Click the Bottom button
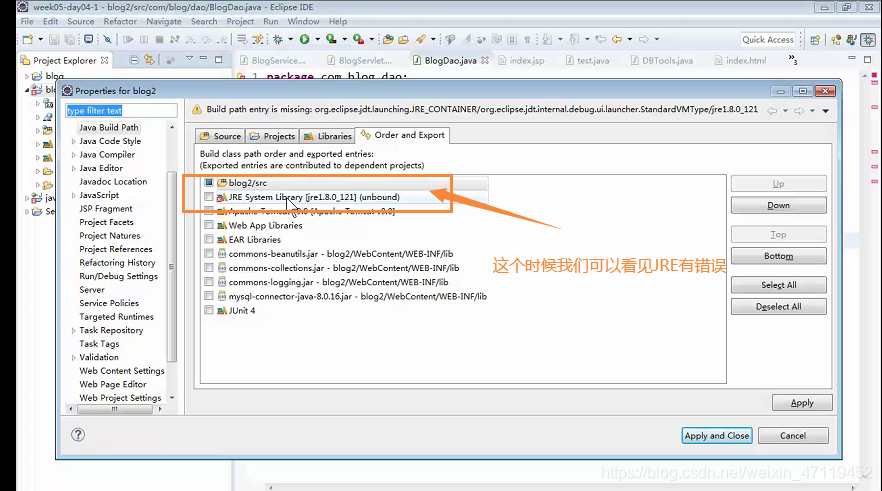 (778, 256)
